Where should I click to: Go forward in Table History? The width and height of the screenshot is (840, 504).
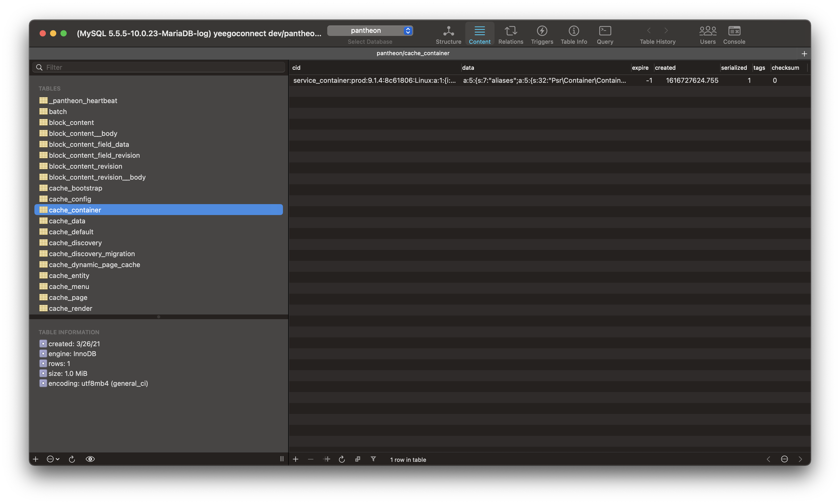click(666, 30)
